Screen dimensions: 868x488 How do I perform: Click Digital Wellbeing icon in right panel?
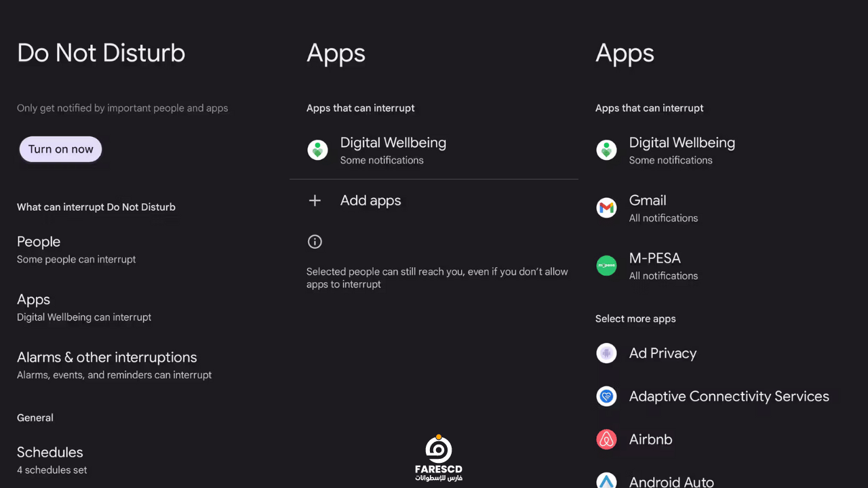click(x=606, y=150)
